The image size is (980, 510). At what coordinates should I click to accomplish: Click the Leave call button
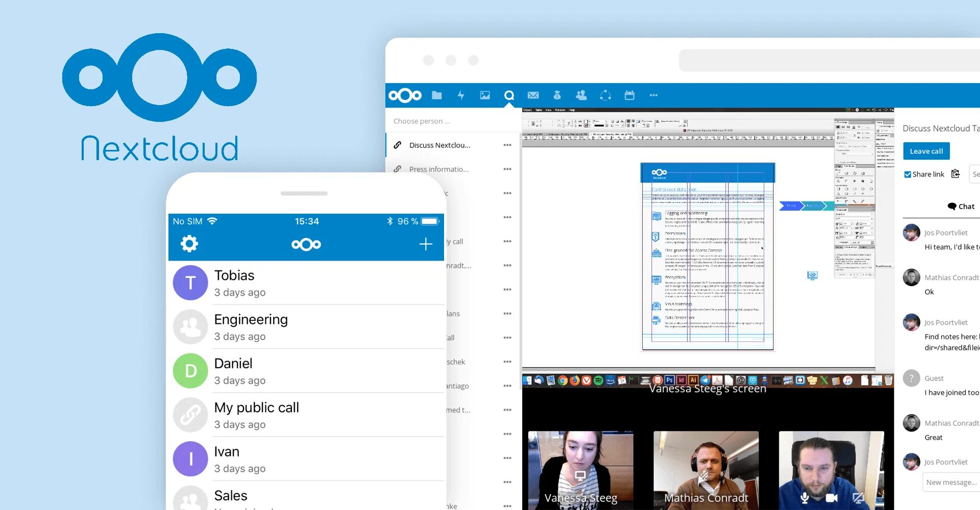[x=926, y=150]
